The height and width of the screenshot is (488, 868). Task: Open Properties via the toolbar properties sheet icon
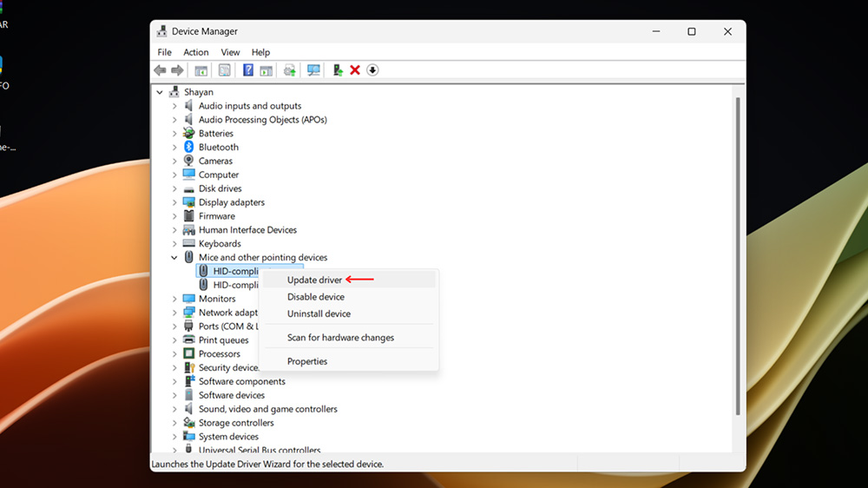(224, 70)
